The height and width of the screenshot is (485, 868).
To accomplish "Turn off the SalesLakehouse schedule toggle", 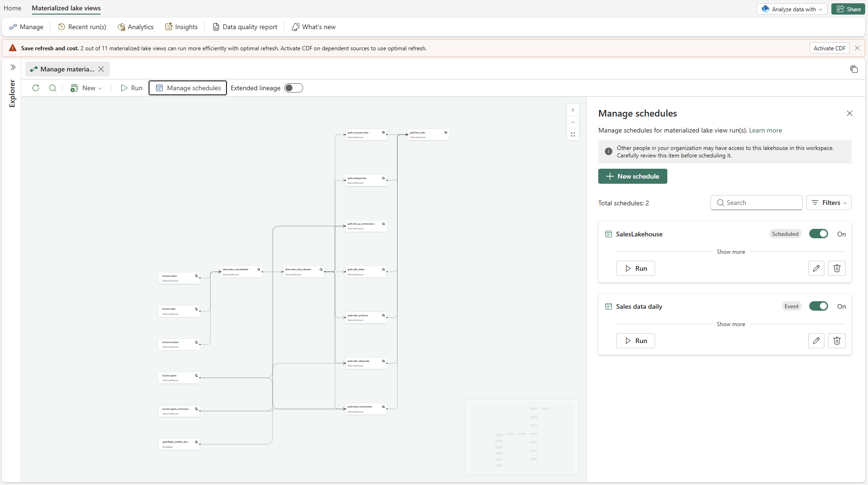I will click(x=819, y=234).
